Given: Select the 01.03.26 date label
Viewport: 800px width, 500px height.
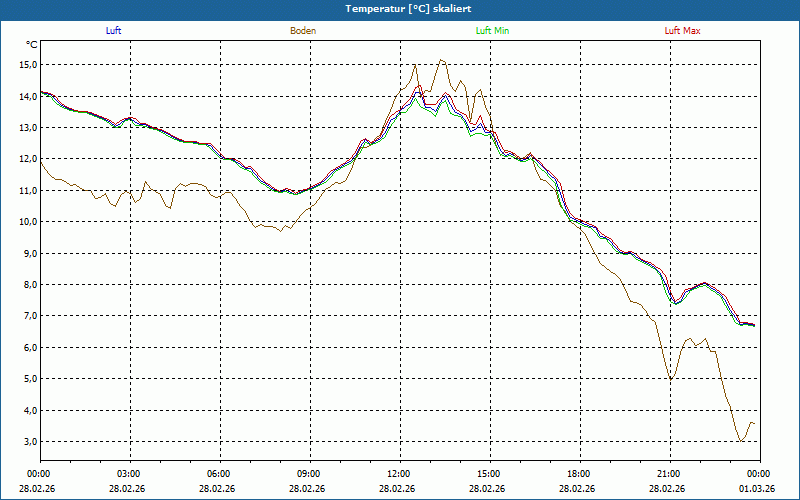Looking at the screenshot, I should [757, 489].
